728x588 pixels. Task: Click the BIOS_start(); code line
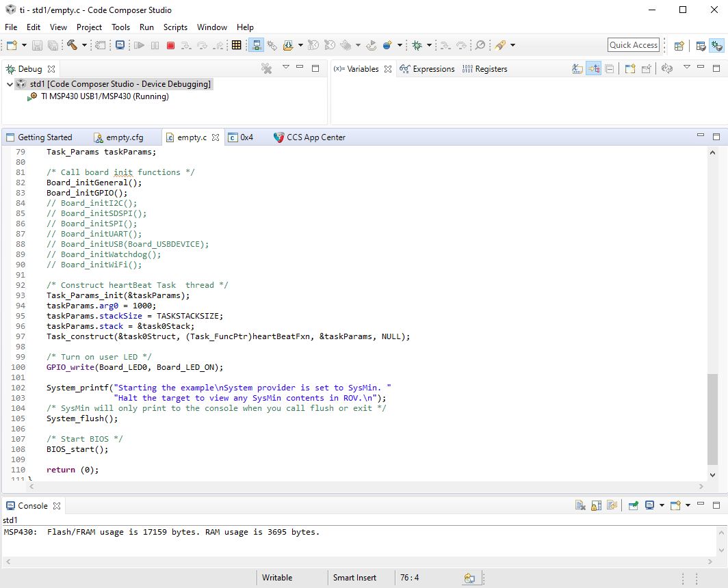[x=77, y=449]
